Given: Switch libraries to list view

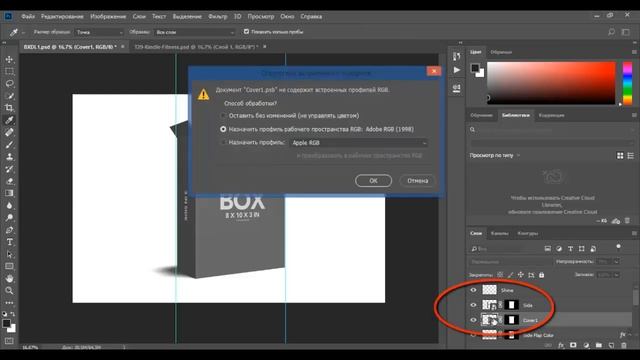Looking at the screenshot, I should pos(631,156).
